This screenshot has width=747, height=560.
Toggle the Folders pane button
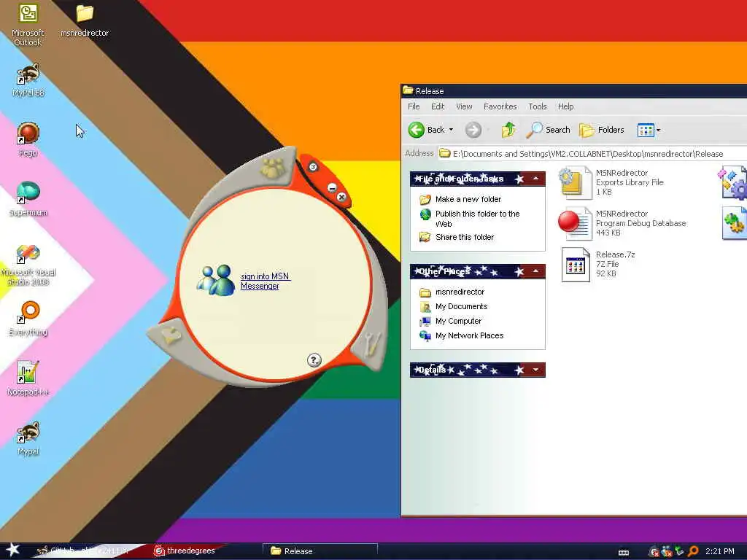point(602,130)
